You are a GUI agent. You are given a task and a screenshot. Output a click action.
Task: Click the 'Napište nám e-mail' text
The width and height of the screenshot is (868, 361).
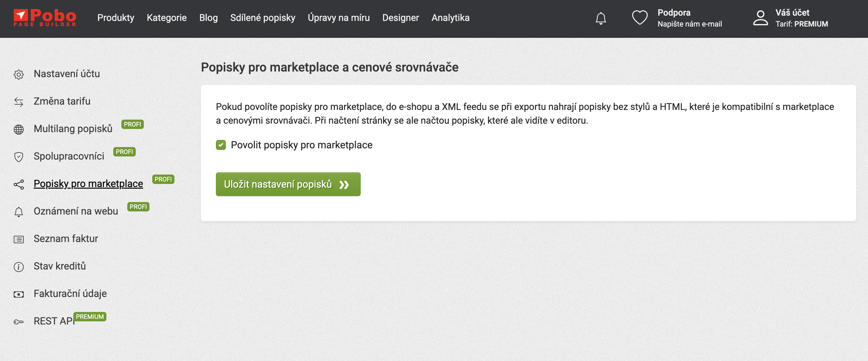pyautogui.click(x=690, y=24)
